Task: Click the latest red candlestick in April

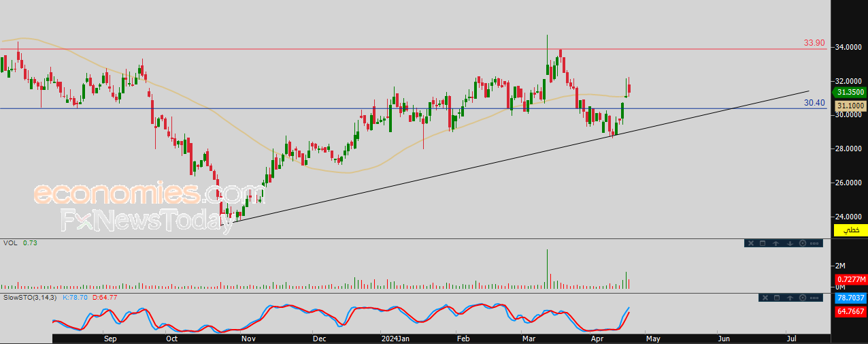Action: pyautogui.click(x=630, y=87)
